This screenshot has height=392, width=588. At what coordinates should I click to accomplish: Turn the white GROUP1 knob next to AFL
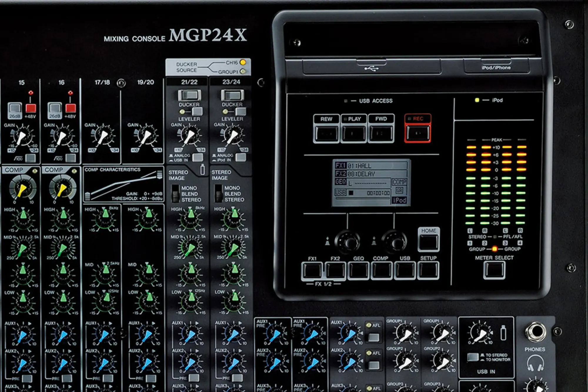(406, 334)
